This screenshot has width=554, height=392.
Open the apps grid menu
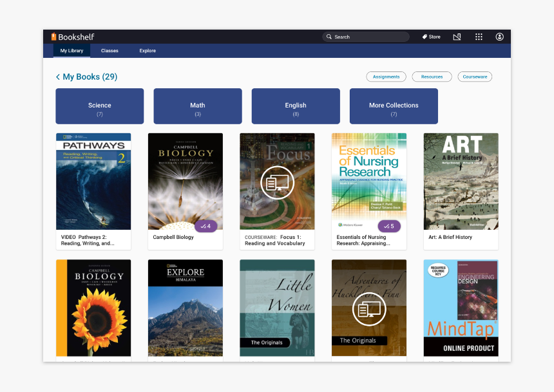479,37
